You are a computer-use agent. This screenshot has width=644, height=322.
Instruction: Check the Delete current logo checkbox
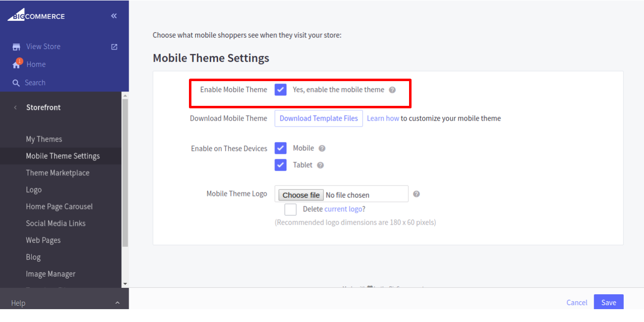point(290,209)
